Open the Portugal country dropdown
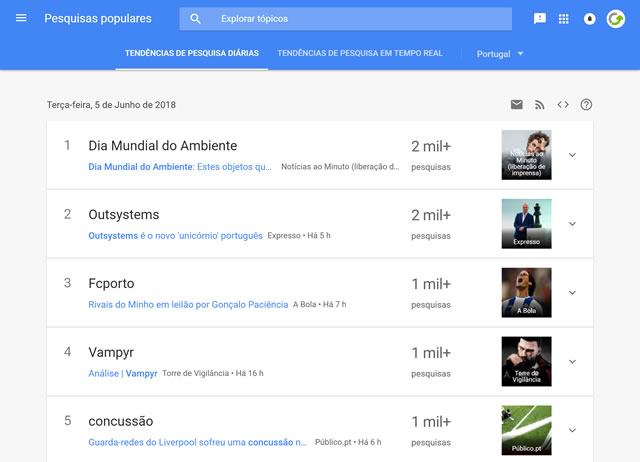Screen dimensions: 640x462 tap(500, 54)
